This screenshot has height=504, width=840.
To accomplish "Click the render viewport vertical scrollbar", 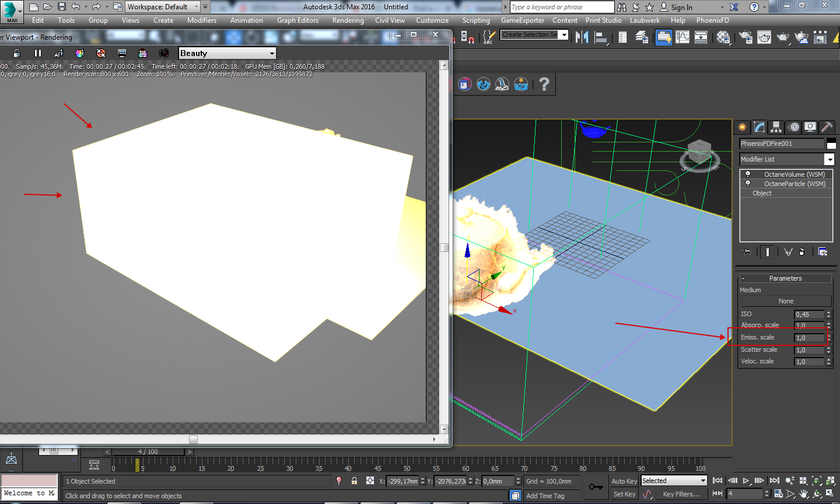I will (x=444, y=247).
